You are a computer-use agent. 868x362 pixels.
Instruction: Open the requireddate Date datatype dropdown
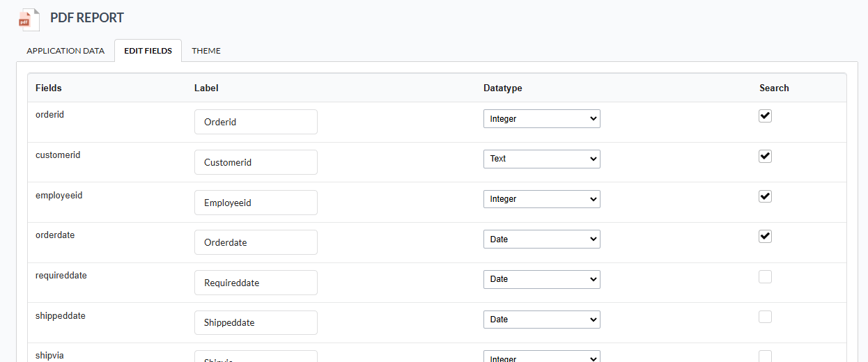(541, 279)
